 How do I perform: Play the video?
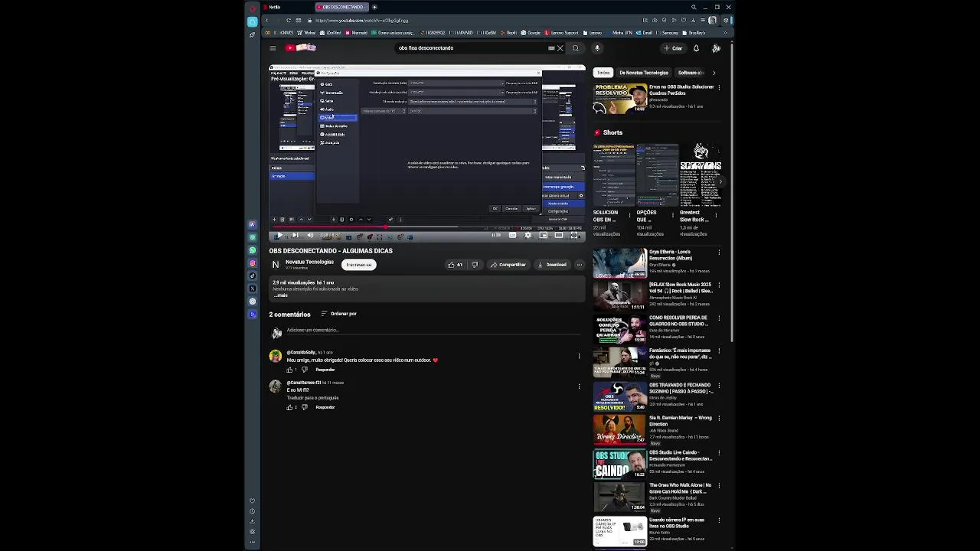point(279,236)
